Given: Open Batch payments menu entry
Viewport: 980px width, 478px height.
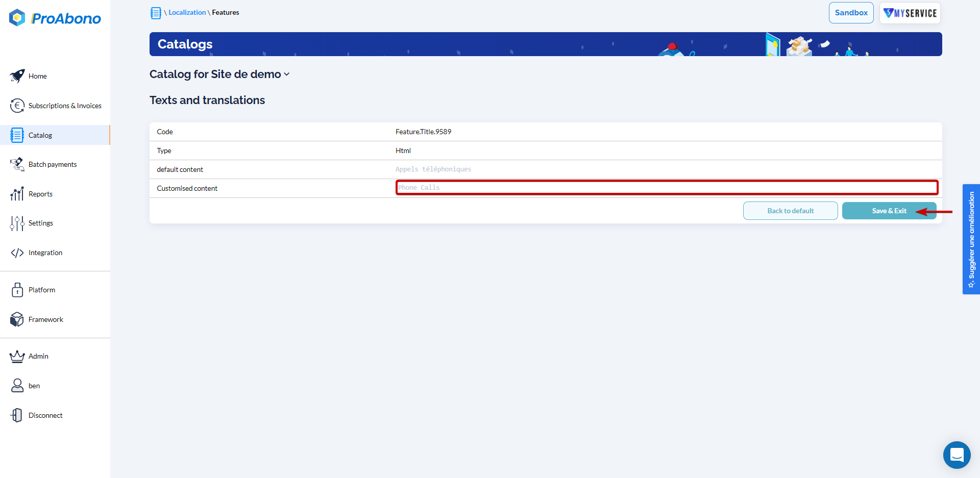Looking at the screenshot, I should click(x=53, y=164).
